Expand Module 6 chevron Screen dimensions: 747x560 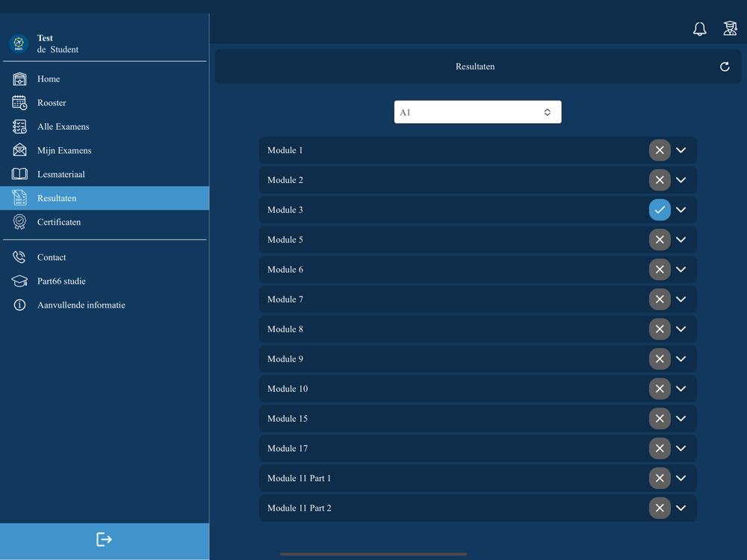[681, 270]
